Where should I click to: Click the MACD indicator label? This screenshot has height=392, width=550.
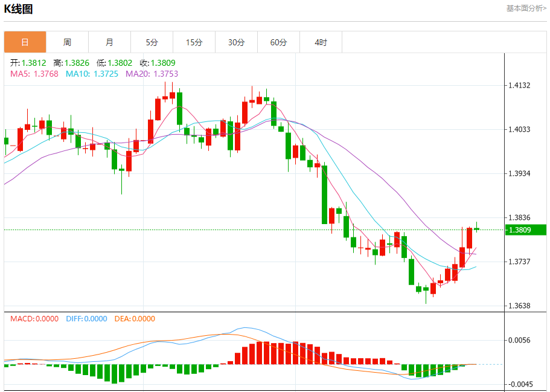34,319
